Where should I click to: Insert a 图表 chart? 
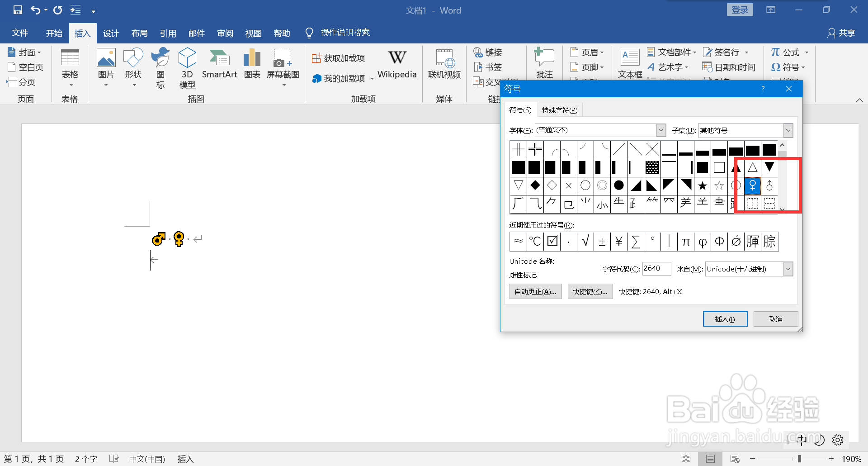pyautogui.click(x=252, y=64)
